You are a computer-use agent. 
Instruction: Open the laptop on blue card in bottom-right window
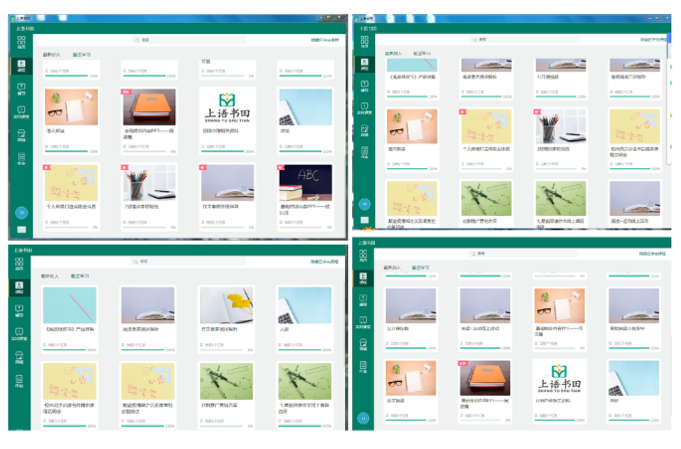633,391
